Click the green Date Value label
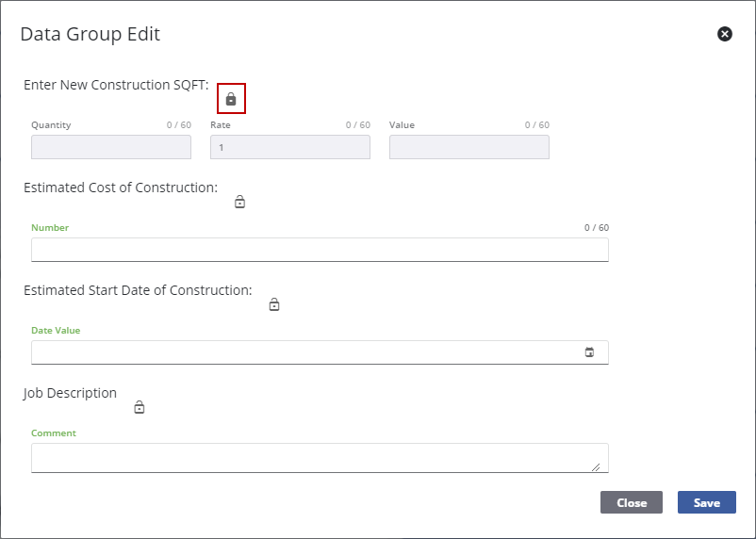The image size is (756, 539). (x=56, y=331)
